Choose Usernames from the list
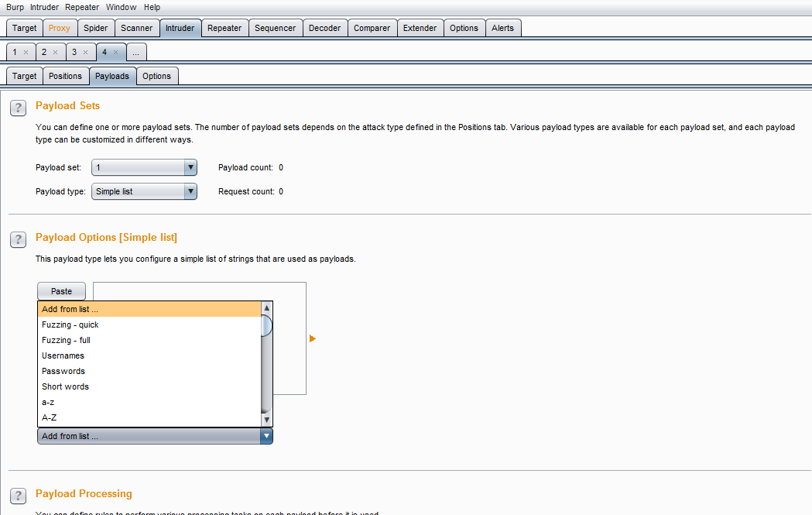The width and height of the screenshot is (812, 515). [x=149, y=356]
